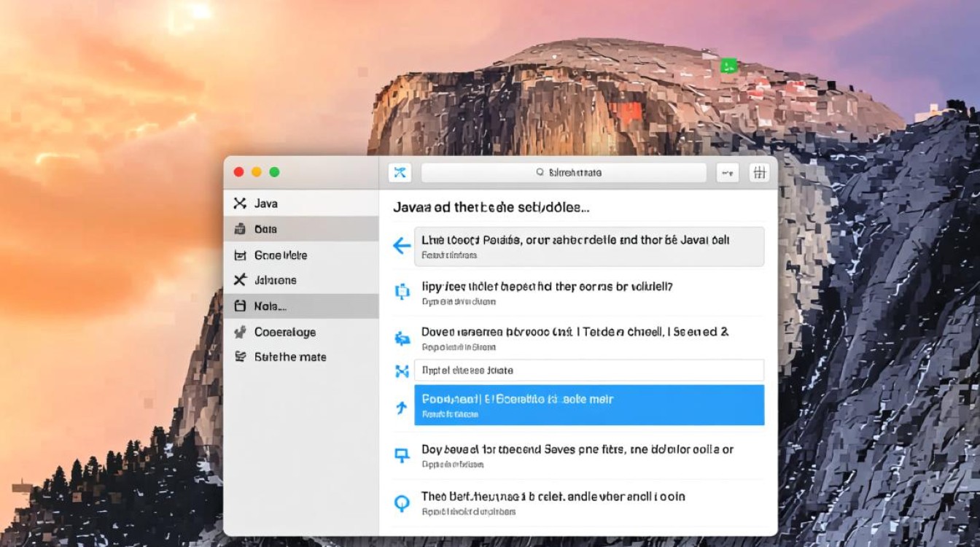
Task: Click the puzzle icon beside Coeeraloge
Action: [x=240, y=332]
